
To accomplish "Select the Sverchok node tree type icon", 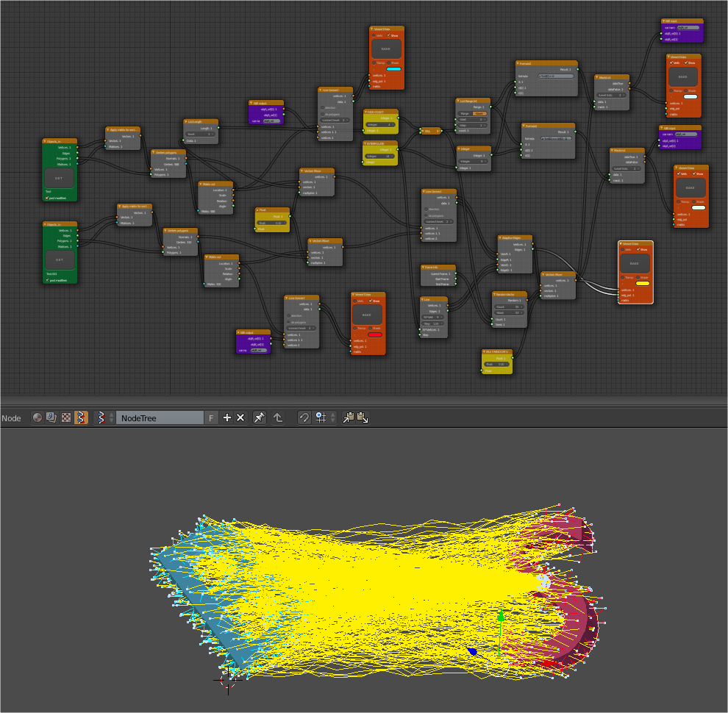I will (x=81, y=418).
